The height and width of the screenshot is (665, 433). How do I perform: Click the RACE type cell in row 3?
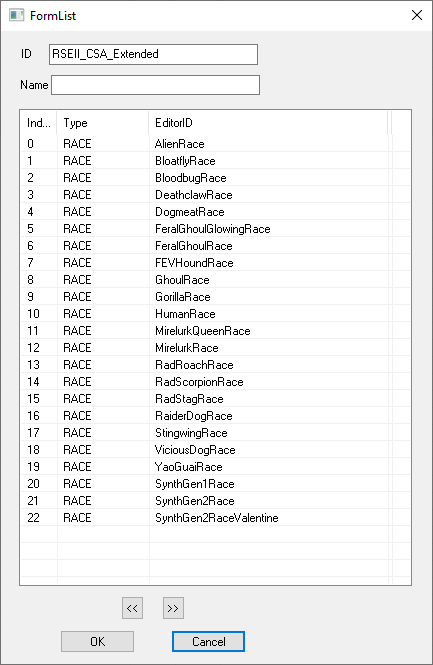[x=77, y=195]
